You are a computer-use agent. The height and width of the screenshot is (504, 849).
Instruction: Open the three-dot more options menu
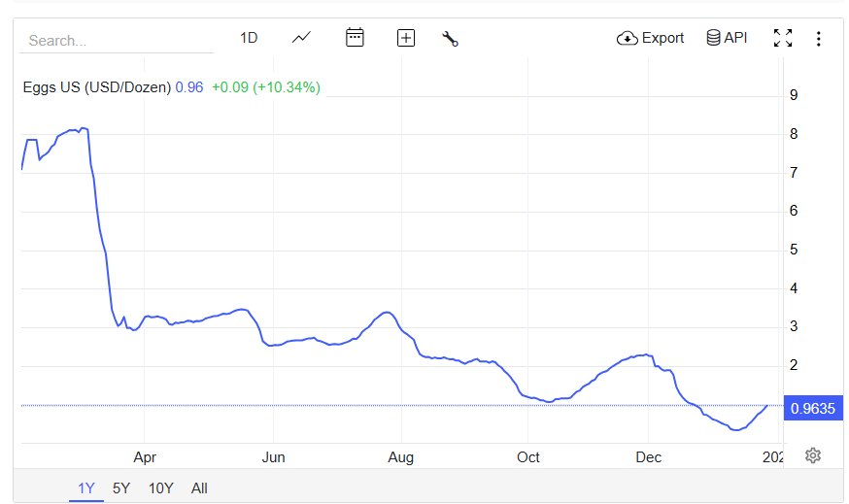point(819,39)
